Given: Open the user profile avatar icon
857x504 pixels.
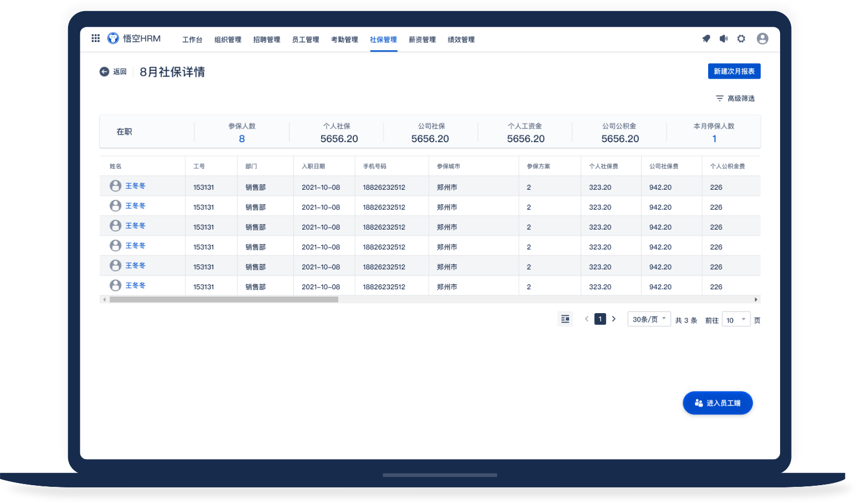Looking at the screenshot, I should tap(762, 39).
